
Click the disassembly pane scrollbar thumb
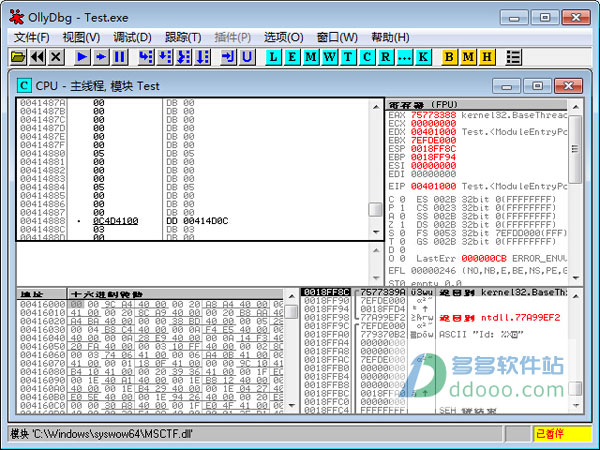click(x=375, y=210)
